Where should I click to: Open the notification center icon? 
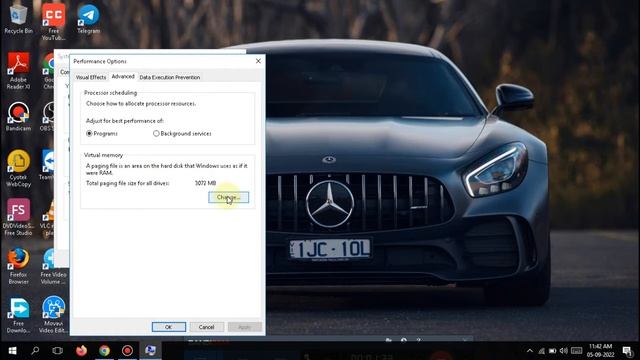tap(627, 351)
